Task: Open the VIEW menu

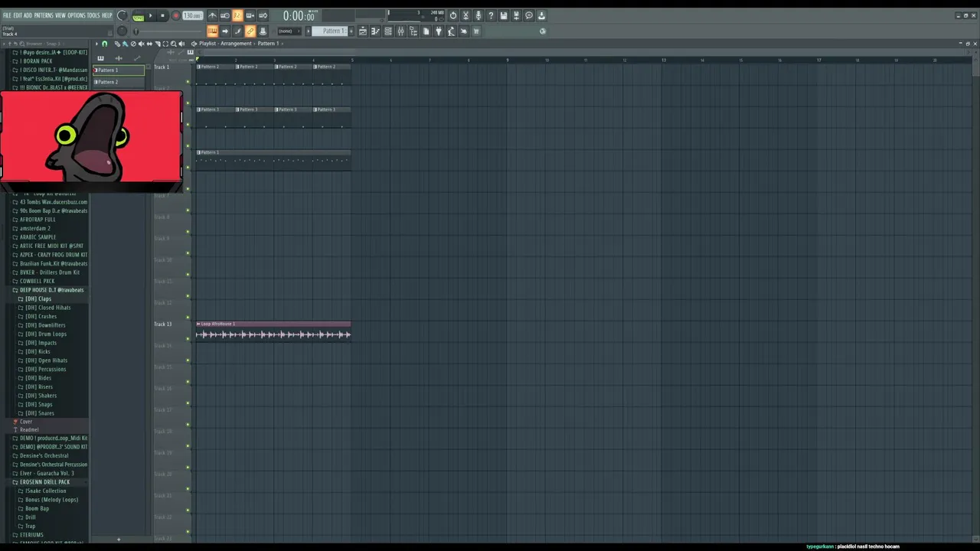Action: (x=60, y=15)
